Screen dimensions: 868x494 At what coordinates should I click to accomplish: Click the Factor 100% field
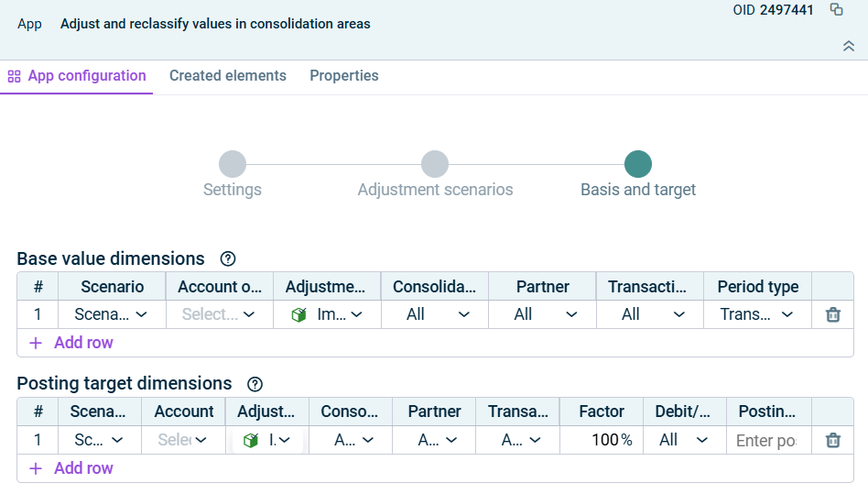(601, 440)
